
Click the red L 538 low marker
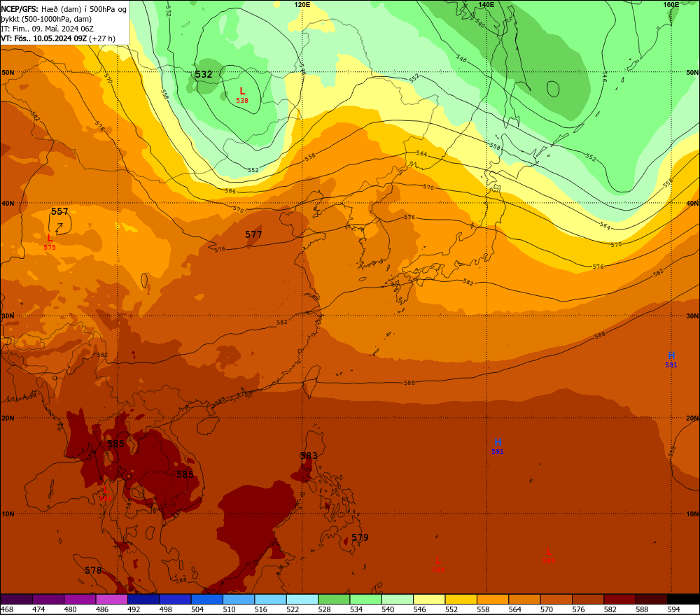pyautogui.click(x=242, y=95)
